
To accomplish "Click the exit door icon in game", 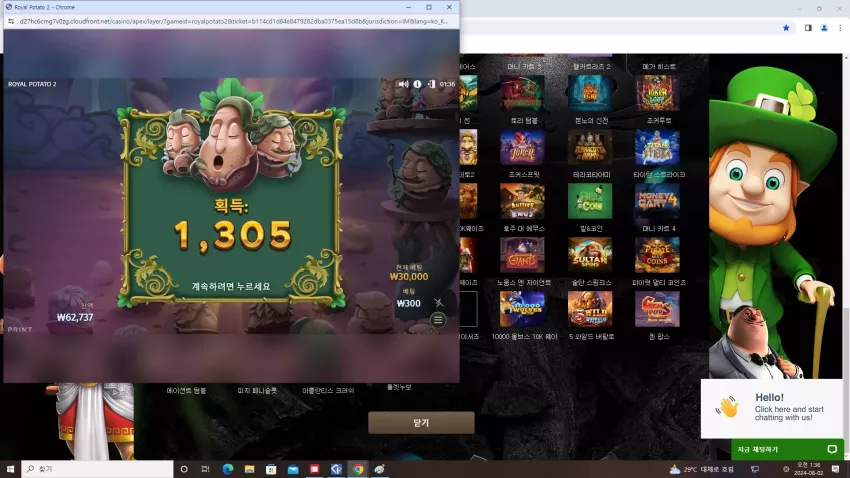I will (431, 84).
